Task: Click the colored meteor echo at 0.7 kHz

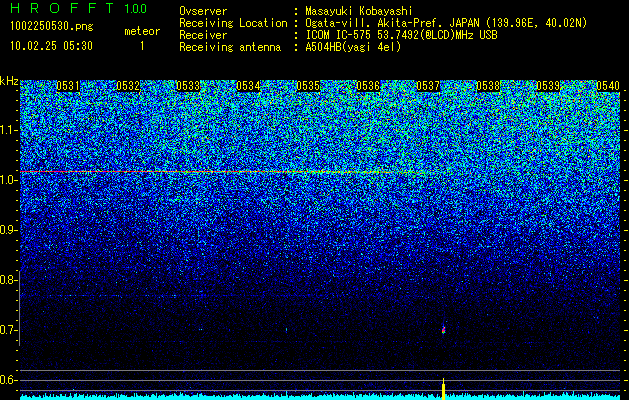Action: pos(443,330)
